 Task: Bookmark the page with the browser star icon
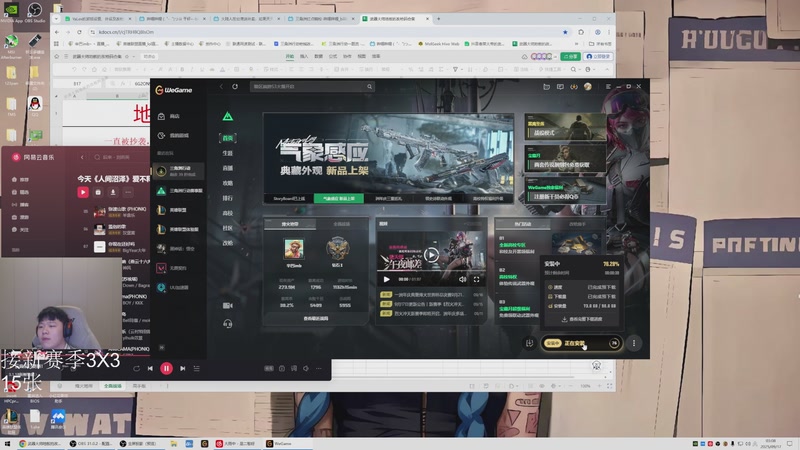click(565, 32)
